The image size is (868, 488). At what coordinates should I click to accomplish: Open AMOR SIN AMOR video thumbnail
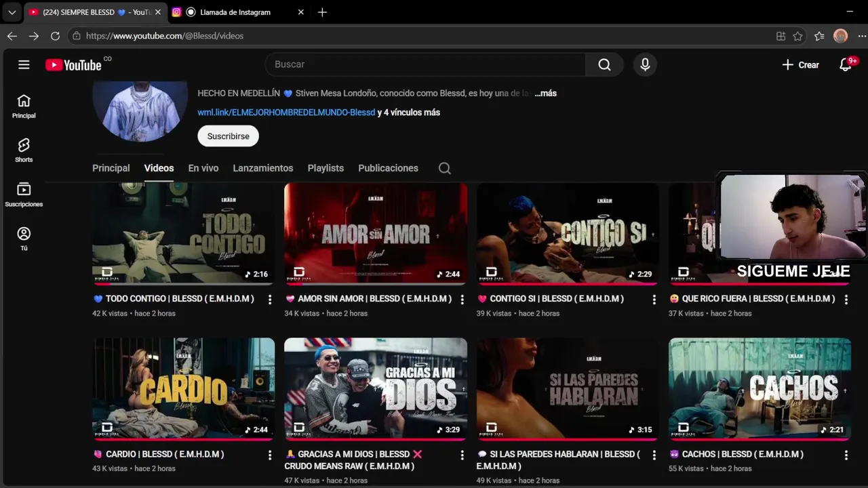376,234
